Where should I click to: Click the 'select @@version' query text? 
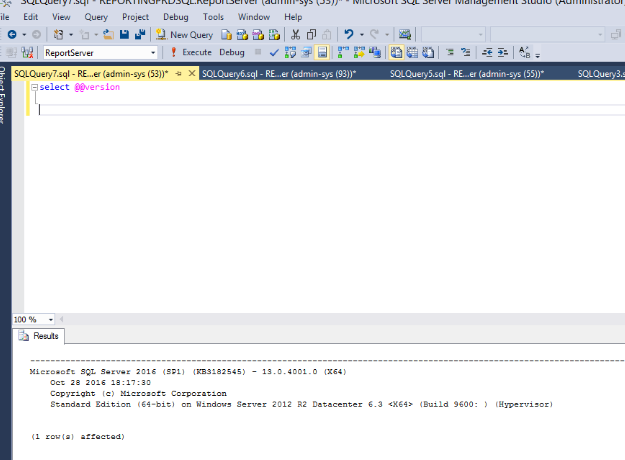79,87
